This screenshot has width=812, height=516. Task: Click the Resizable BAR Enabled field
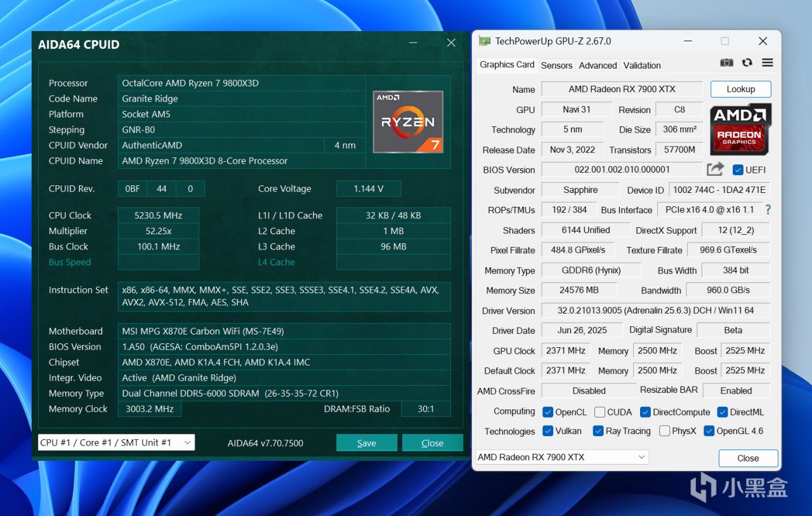736,391
